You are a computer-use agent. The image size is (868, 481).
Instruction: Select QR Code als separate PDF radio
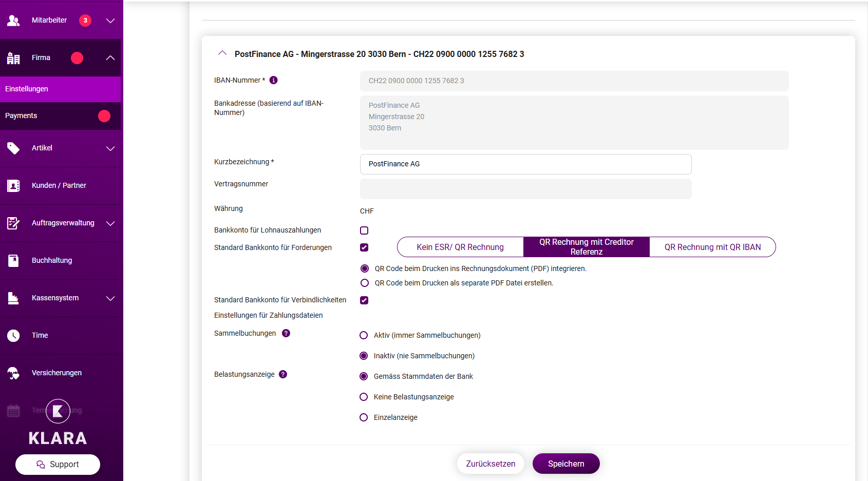pos(365,283)
